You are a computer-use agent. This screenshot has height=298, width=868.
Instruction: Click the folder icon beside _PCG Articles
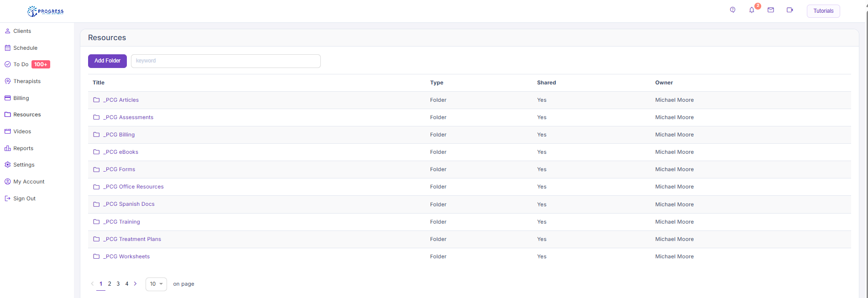(x=96, y=100)
